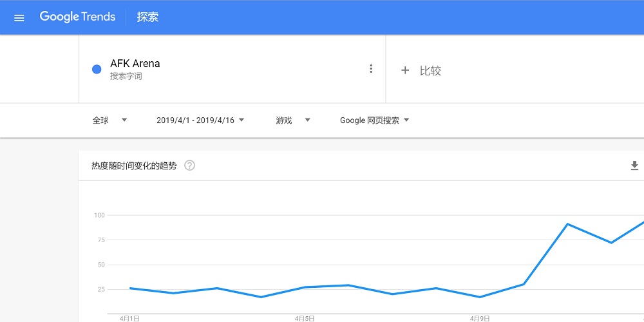The width and height of the screenshot is (644, 322).
Task: Open help for 热度随时间变化的趋势
Action: click(x=189, y=166)
